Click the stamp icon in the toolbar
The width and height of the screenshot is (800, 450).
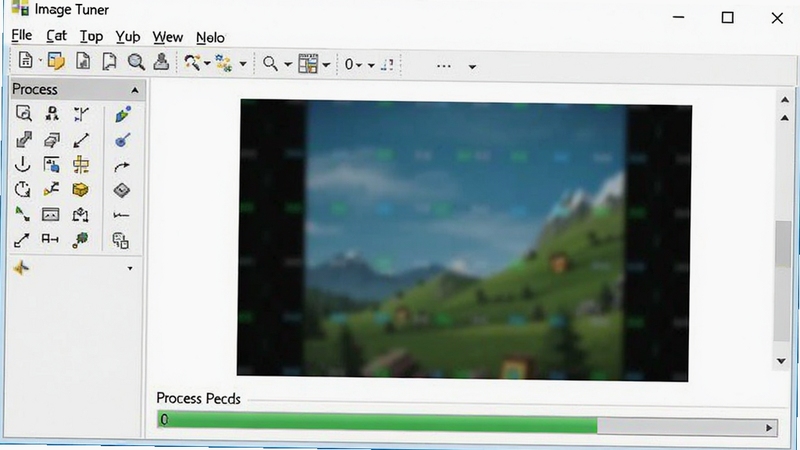coord(161,61)
